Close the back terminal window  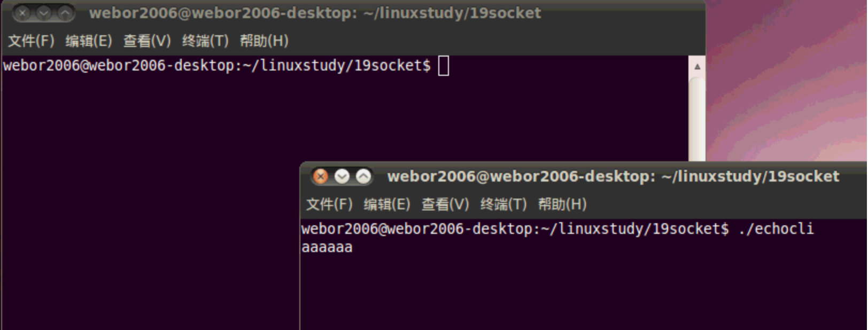coord(22,13)
